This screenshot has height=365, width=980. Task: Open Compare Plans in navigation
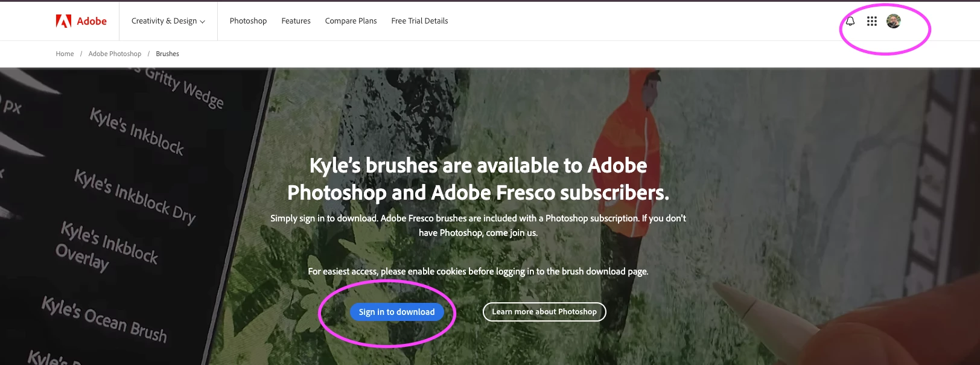351,21
